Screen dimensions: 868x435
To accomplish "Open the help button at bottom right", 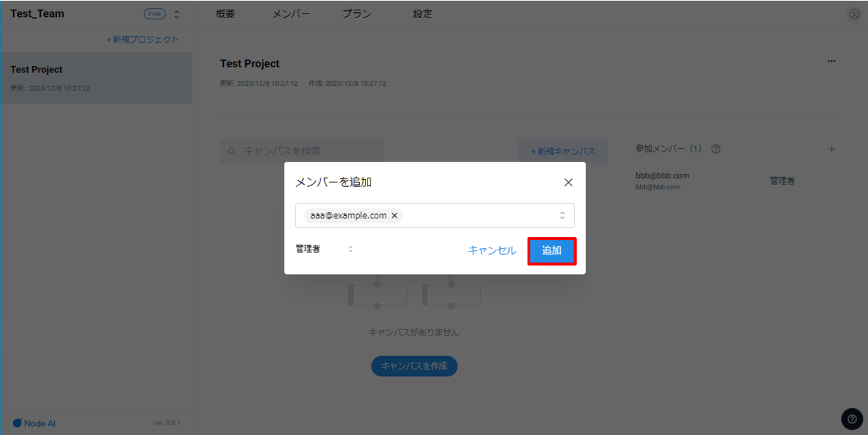I will (x=852, y=419).
